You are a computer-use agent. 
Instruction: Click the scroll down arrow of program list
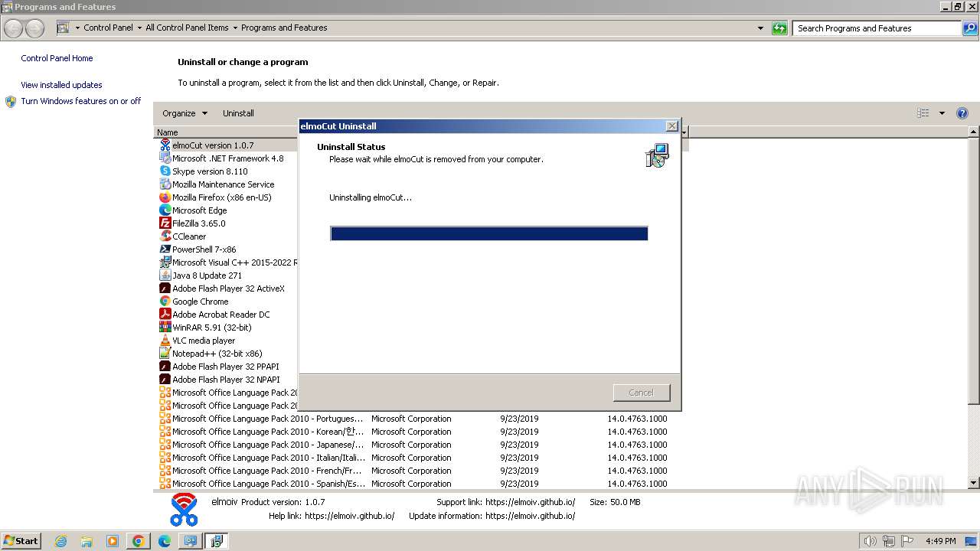[x=974, y=483]
